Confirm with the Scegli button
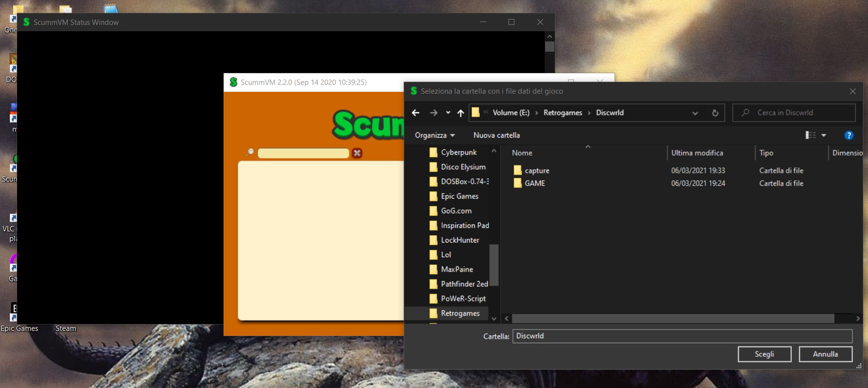 coord(764,354)
